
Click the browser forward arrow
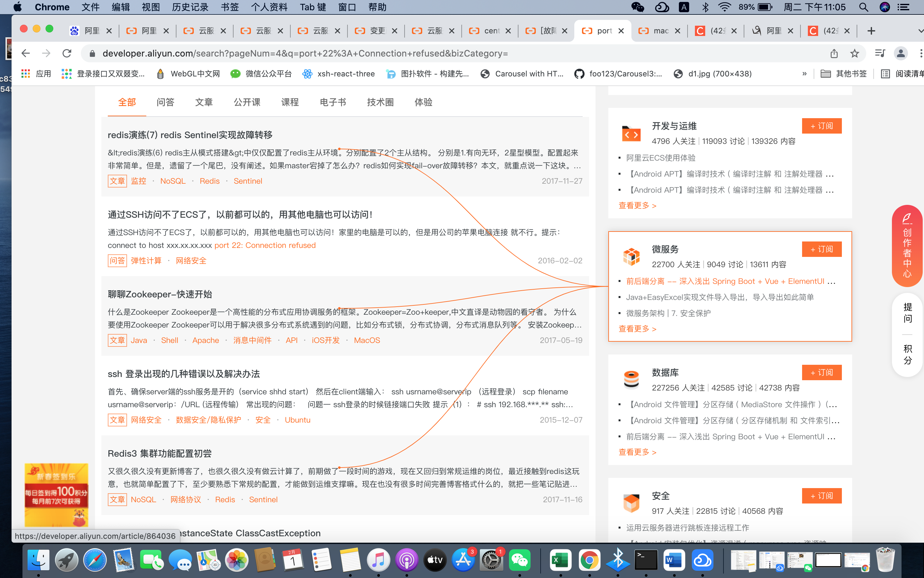coord(46,54)
